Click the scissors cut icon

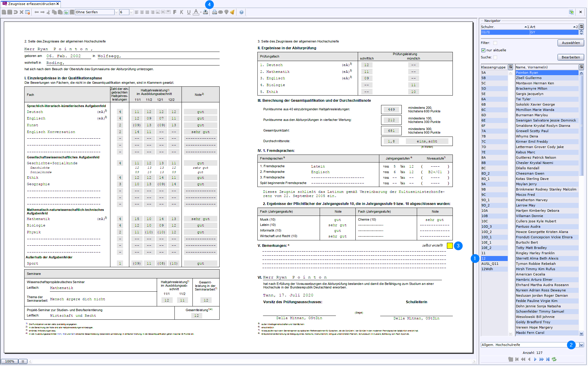pos(48,12)
